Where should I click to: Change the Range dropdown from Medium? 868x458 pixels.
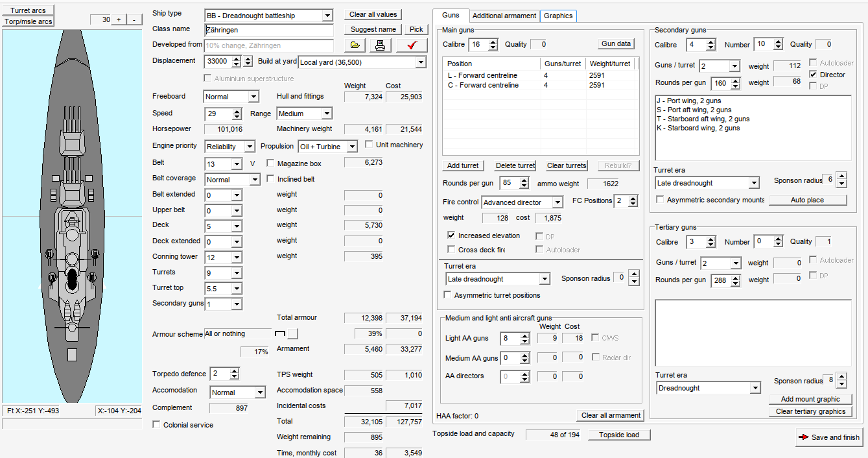326,114
